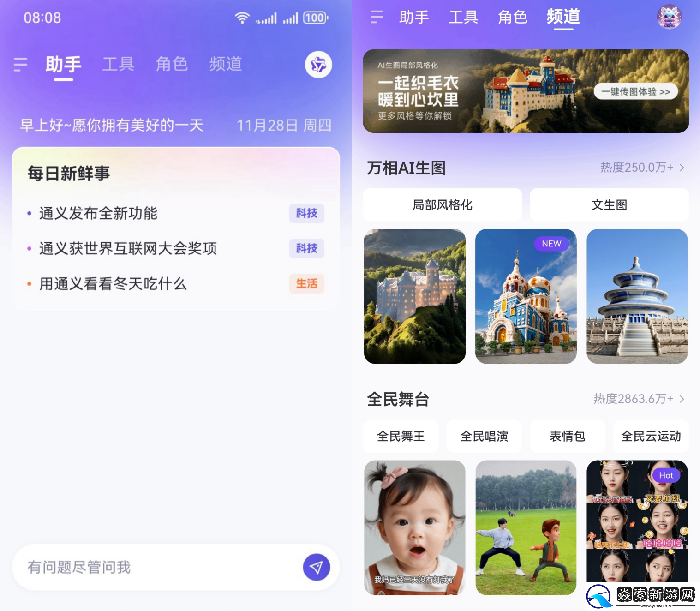Open the profile avatar on the 频道 page

(669, 17)
